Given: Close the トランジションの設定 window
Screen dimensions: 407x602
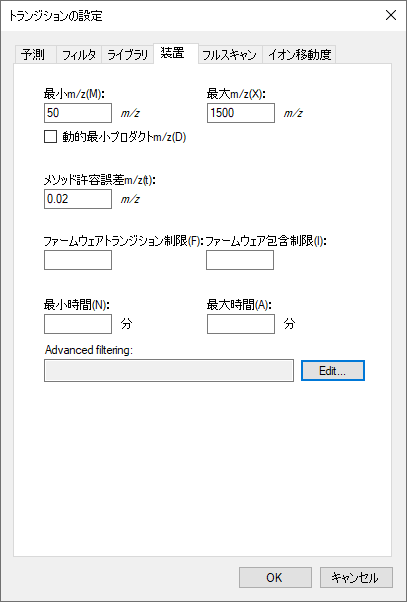Looking at the screenshot, I should point(391,15).
